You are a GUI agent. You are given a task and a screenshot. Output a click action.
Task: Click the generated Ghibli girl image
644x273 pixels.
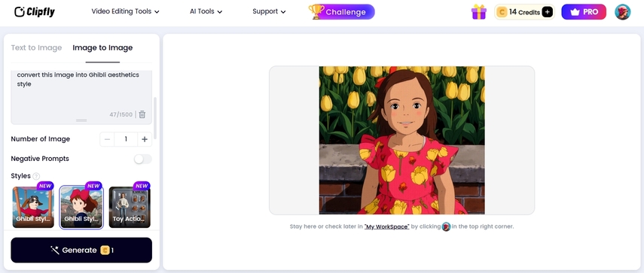(401, 140)
